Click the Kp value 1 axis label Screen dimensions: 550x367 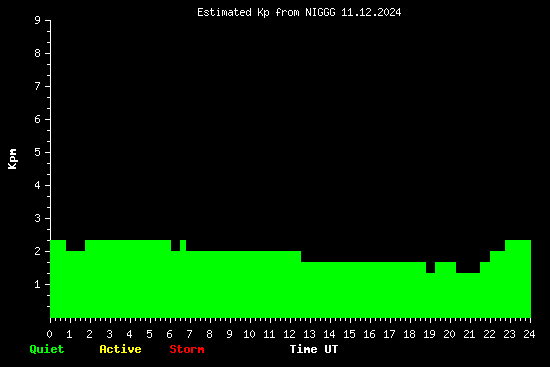tap(37, 284)
